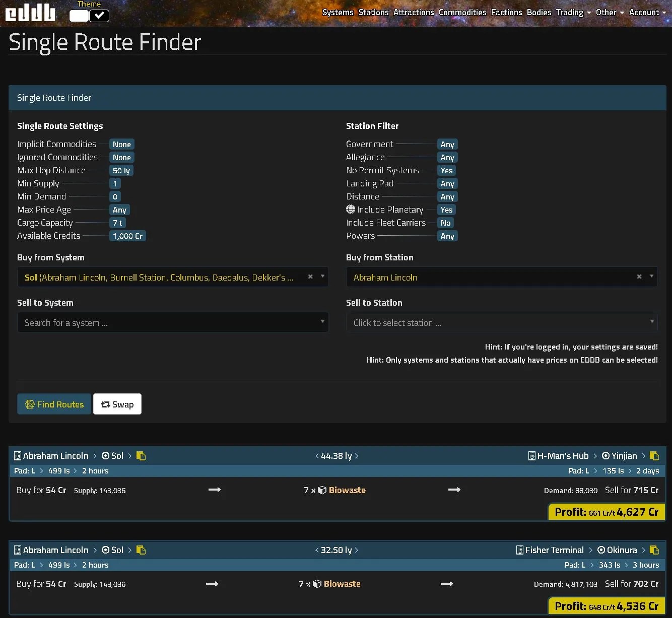This screenshot has height=618, width=672.
Task: Expand the Buy from Station dropdown
Action: (x=651, y=277)
